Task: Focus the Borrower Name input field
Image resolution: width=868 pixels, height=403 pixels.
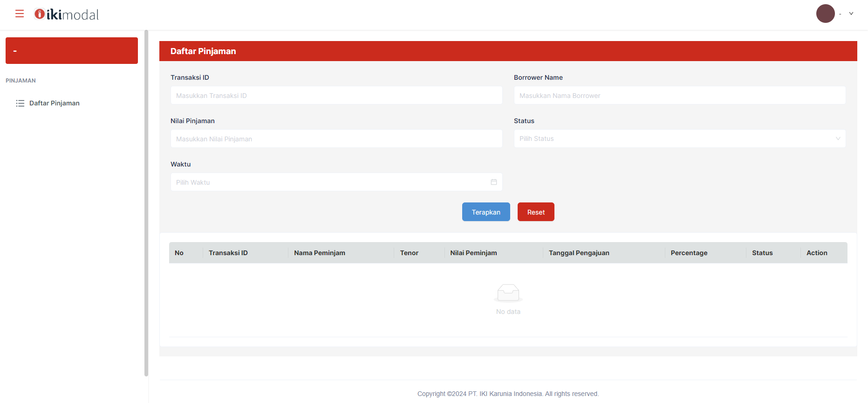Action: coord(679,95)
